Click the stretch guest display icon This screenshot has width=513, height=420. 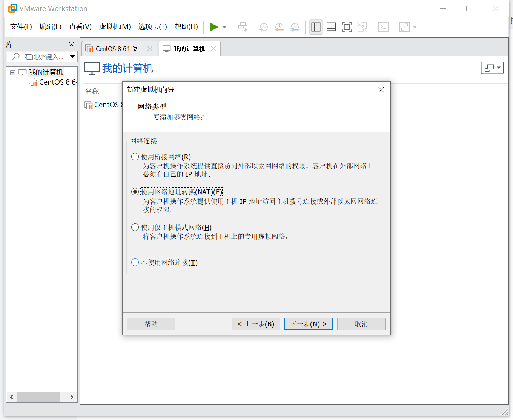(x=404, y=27)
